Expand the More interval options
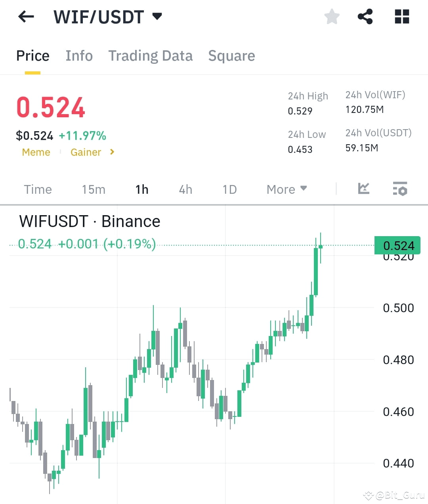The image size is (428, 504). tap(286, 189)
